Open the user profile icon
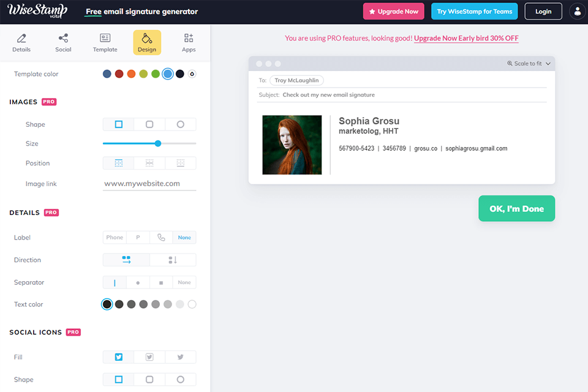The image size is (588, 392). (578, 11)
